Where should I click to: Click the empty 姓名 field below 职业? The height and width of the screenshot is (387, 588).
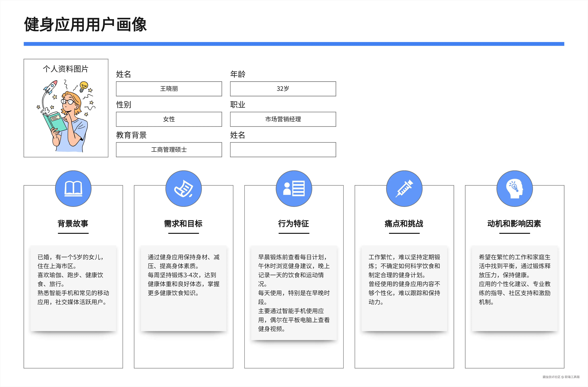(283, 150)
